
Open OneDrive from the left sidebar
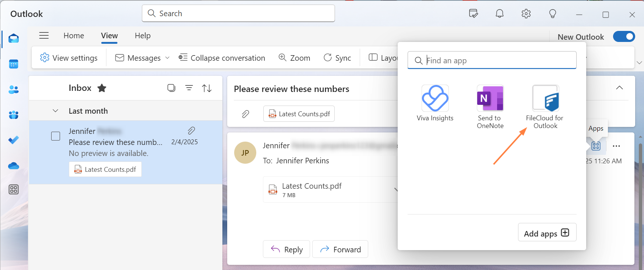14,166
